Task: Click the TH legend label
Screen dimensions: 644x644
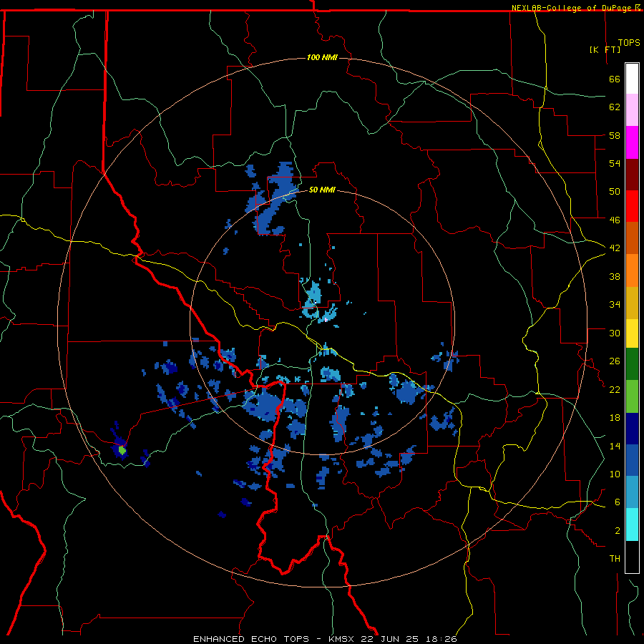Action: tap(615, 559)
